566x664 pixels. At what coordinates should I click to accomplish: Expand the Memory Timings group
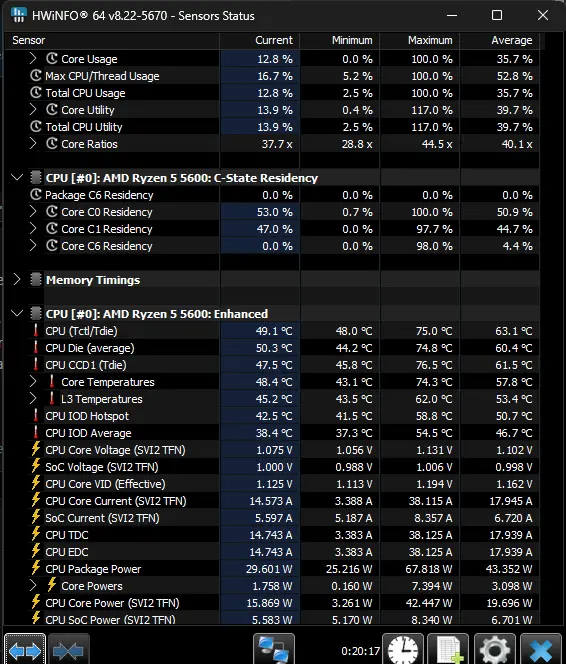[x=17, y=279]
